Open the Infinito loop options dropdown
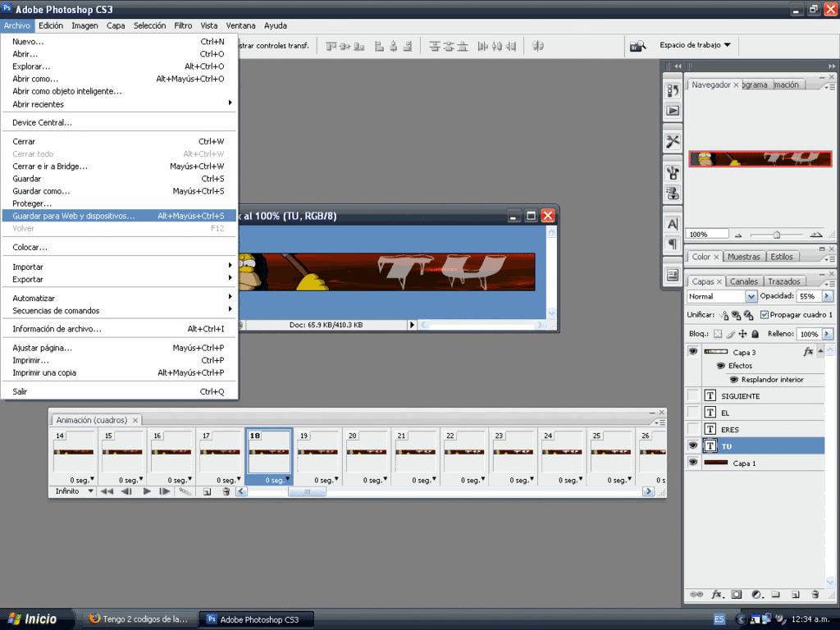The width and height of the screenshot is (840, 630). pyautogui.click(x=73, y=491)
